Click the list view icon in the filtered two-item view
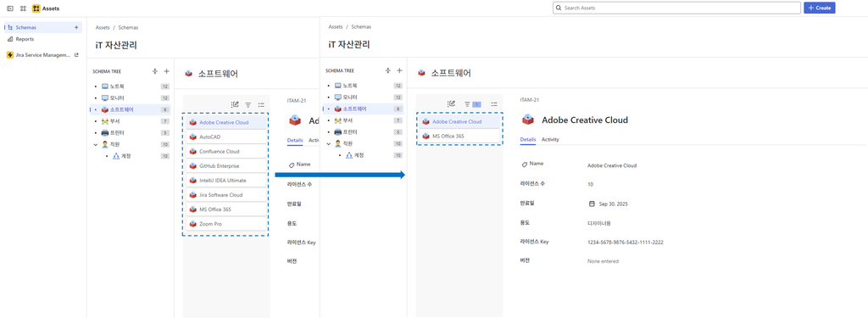 pos(494,103)
